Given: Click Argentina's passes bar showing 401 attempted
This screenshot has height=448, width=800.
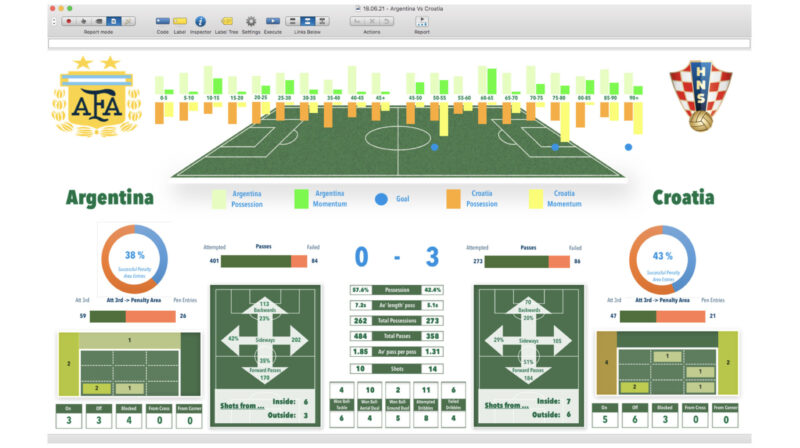Looking at the screenshot, I should 264,261.
